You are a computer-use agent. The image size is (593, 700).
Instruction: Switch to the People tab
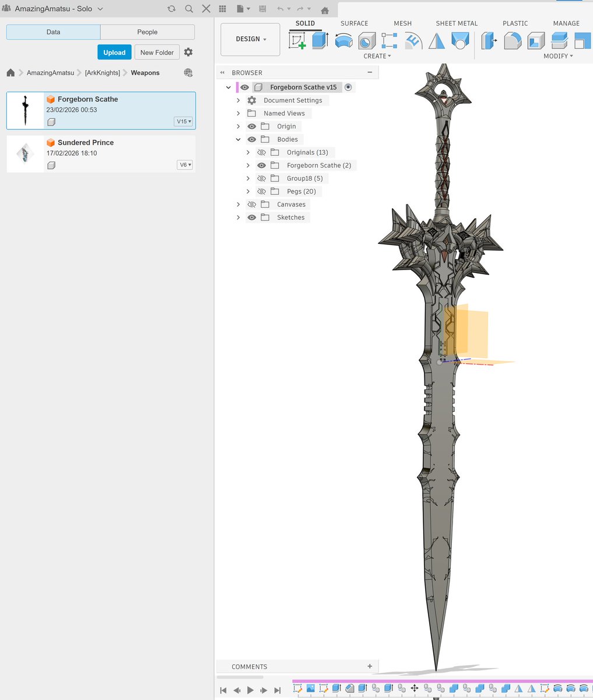(x=148, y=32)
